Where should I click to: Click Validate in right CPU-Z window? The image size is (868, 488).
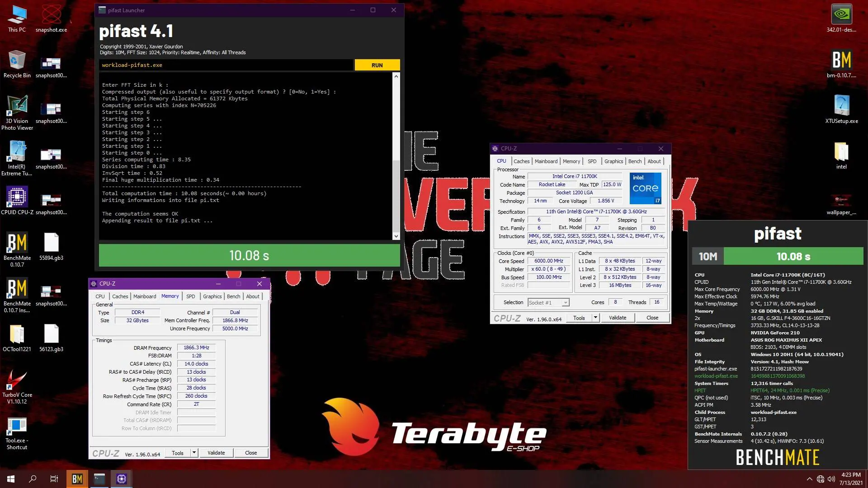click(618, 318)
